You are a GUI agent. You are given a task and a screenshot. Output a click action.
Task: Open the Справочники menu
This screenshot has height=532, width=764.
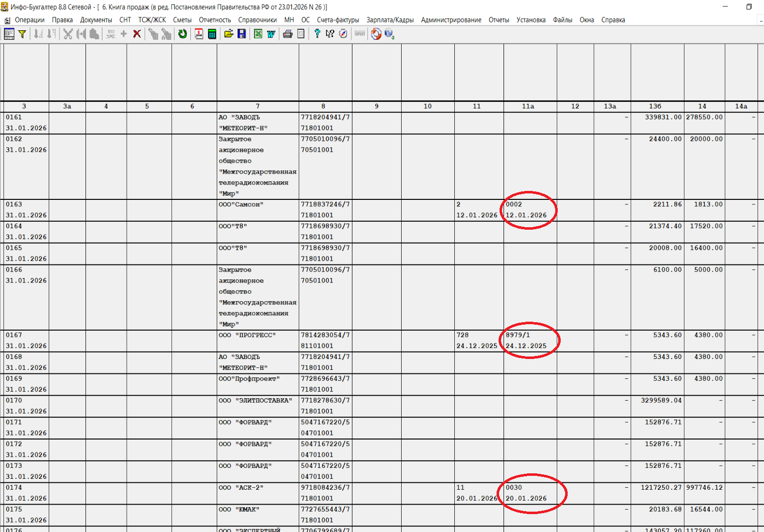tap(257, 20)
